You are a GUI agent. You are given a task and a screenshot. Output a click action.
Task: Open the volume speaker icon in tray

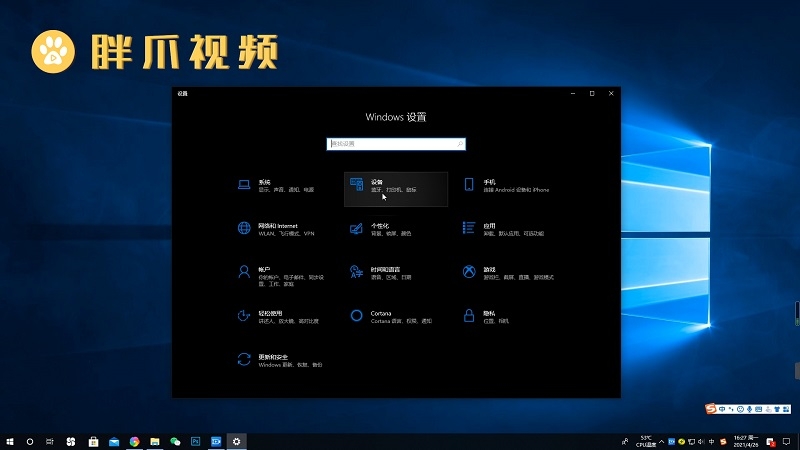702,442
